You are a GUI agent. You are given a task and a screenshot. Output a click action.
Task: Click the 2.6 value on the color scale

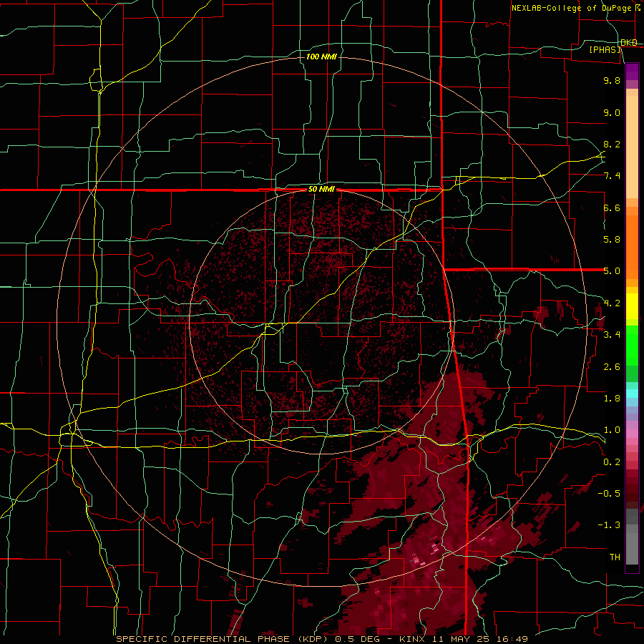[612, 367]
